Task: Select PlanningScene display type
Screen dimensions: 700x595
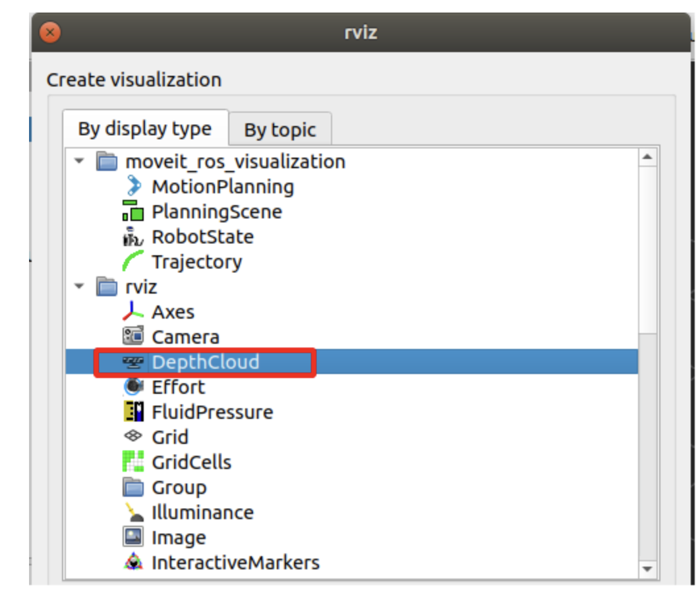Action: pos(217,212)
